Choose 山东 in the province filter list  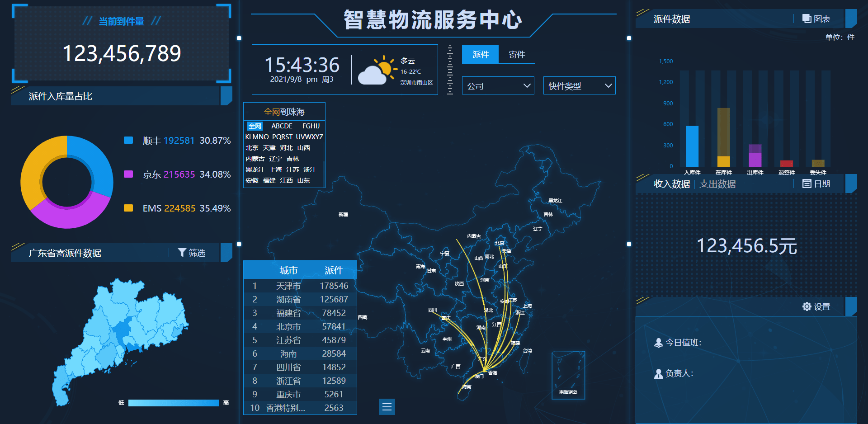click(303, 180)
